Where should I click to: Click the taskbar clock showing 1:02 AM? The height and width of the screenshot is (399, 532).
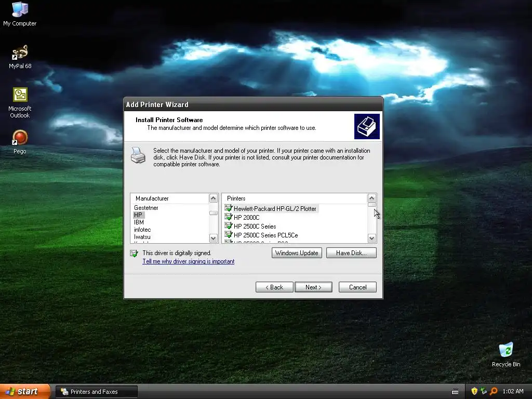(x=513, y=391)
